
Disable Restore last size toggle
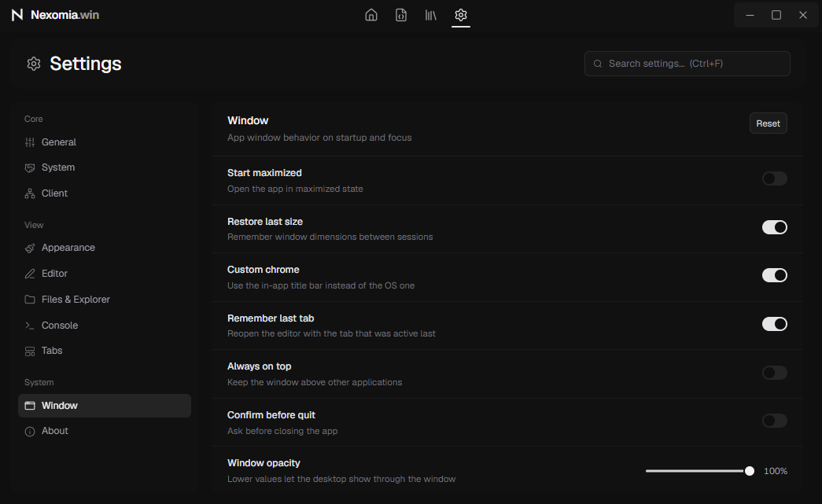[774, 227]
